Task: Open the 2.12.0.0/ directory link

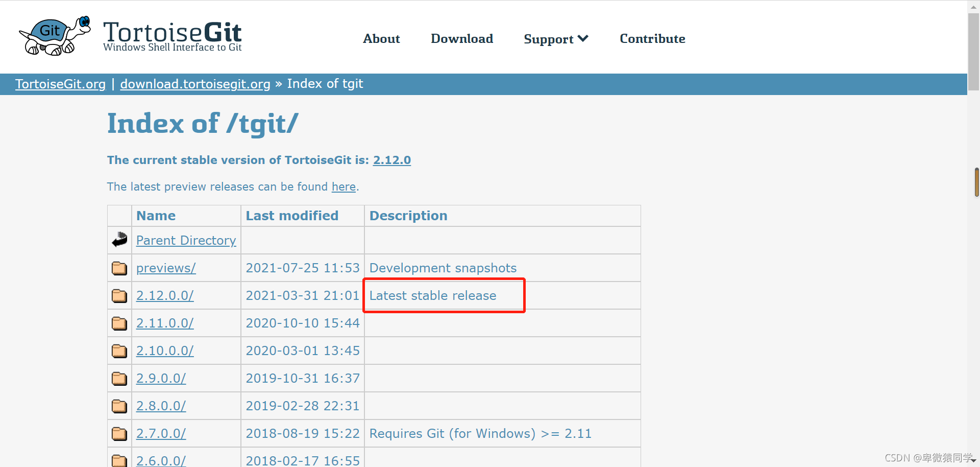Action: pyautogui.click(x=165, y=295)
